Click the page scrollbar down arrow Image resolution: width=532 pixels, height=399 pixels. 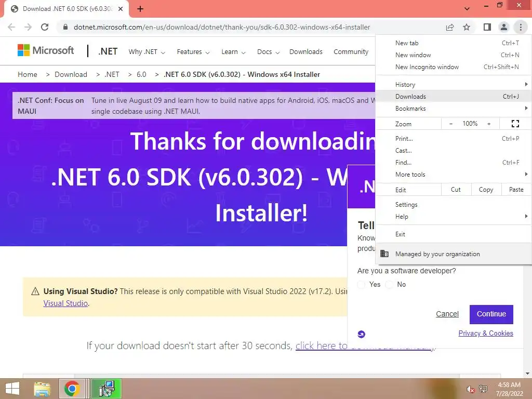527,374
